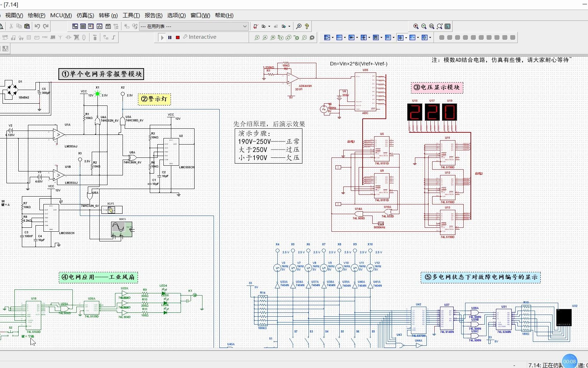The image size is (588, 368).
Task: Zoom in on the schematic sheet
Action: click(416, 26)
